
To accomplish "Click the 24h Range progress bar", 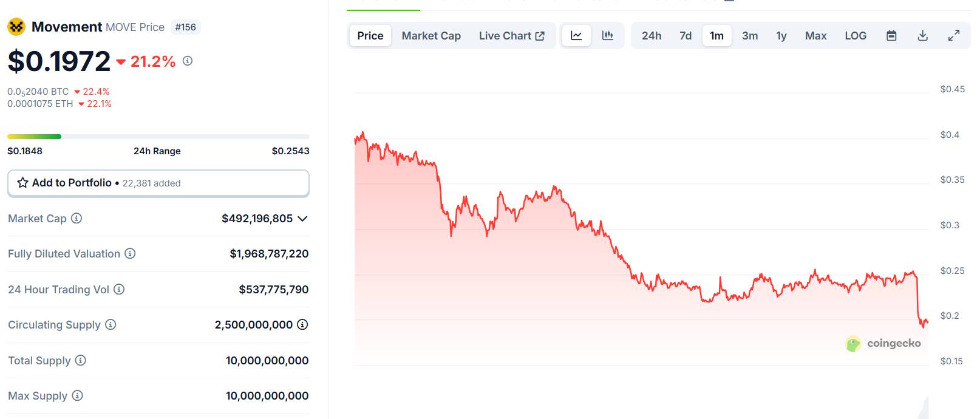I will pyautogui.click(x=158, y=137).
